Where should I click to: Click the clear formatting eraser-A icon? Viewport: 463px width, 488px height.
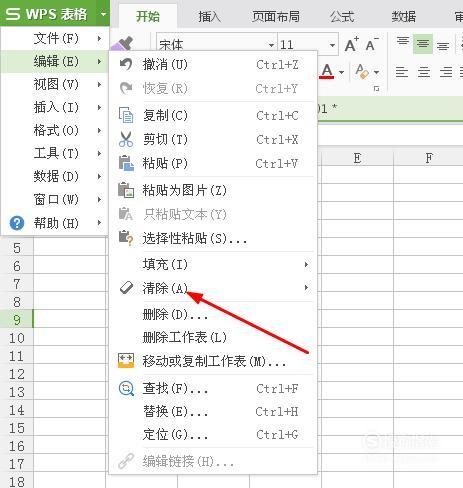[x=362, y=71]
